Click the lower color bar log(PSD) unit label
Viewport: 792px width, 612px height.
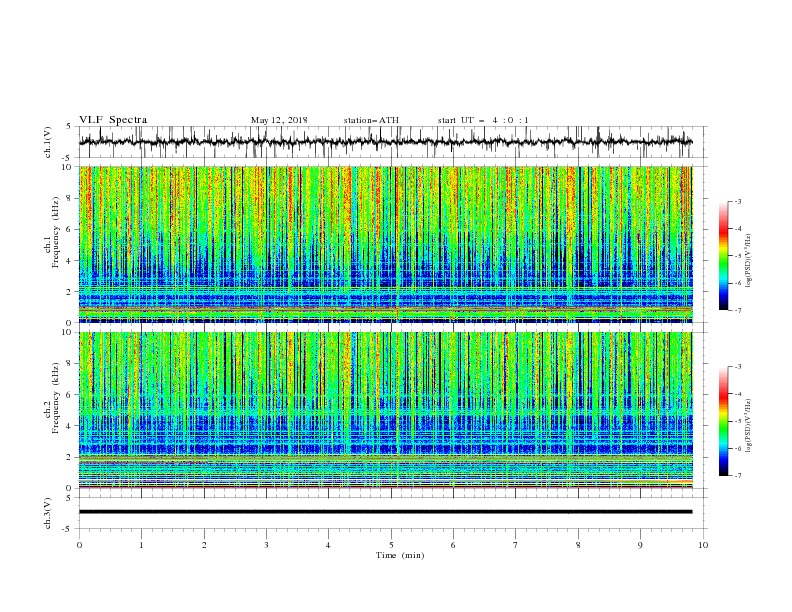tap(749, 426)
